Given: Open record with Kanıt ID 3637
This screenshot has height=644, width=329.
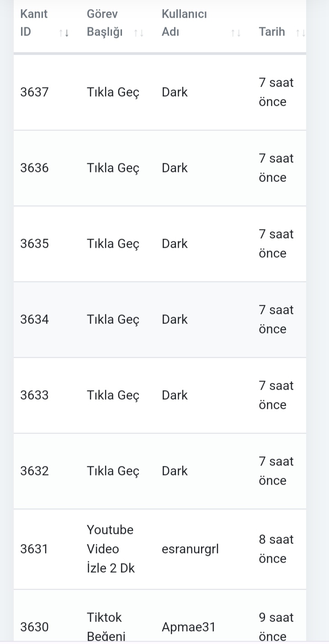Looking at the screenshot, I should coord(34,92).
